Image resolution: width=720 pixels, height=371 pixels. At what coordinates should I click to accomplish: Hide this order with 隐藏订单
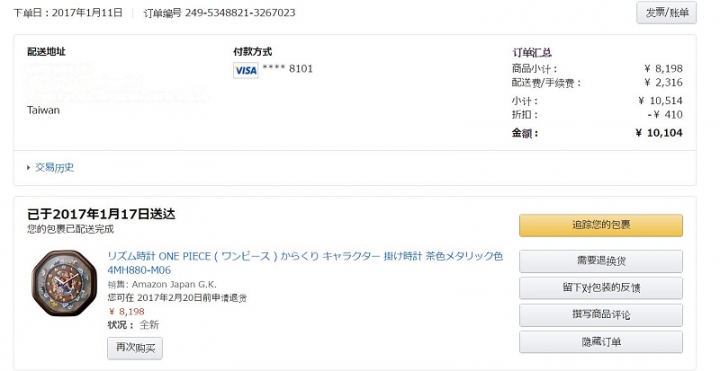(601, 342)
